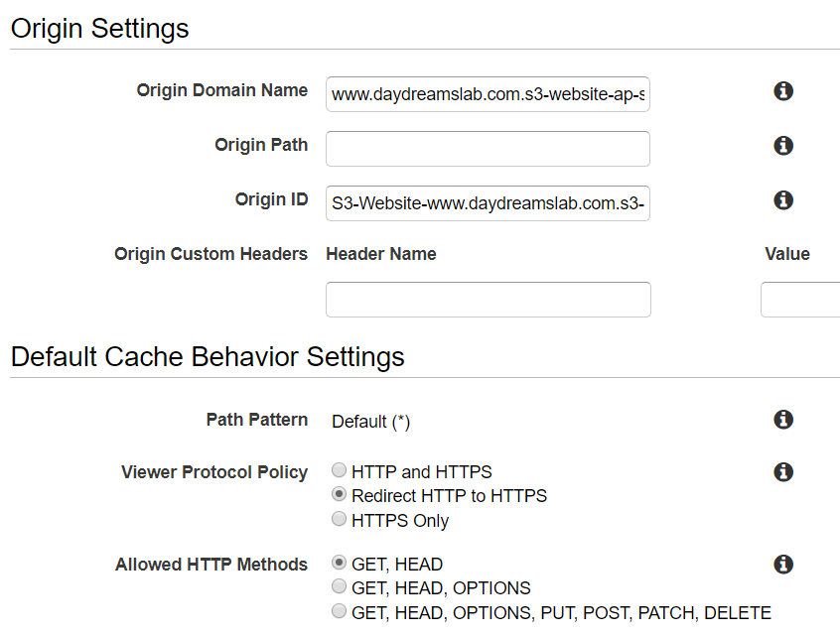Click the HTTPS Only label text
This screenshot has height=635, width=840.
pos(400,521)
